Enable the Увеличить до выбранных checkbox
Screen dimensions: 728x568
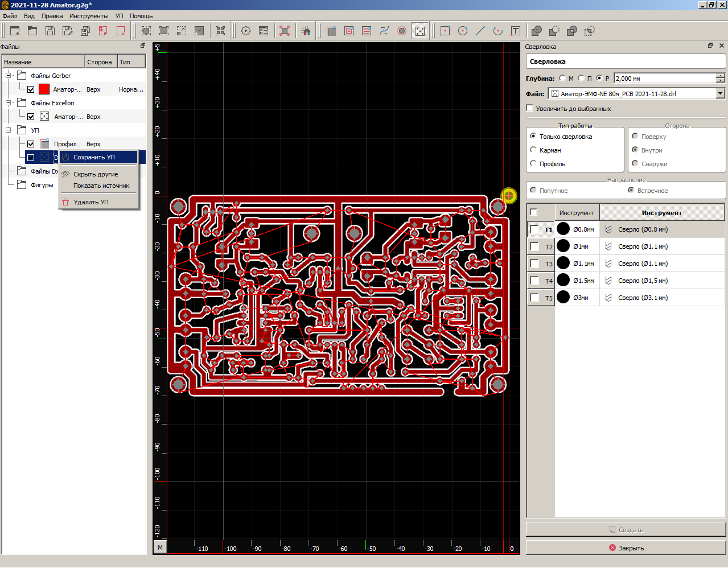[530, 108]
